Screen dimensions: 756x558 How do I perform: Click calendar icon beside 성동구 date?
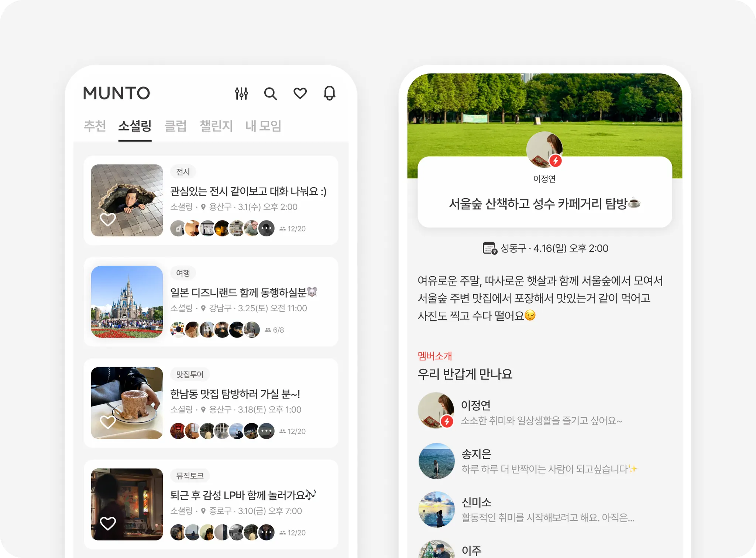[490, 248]
